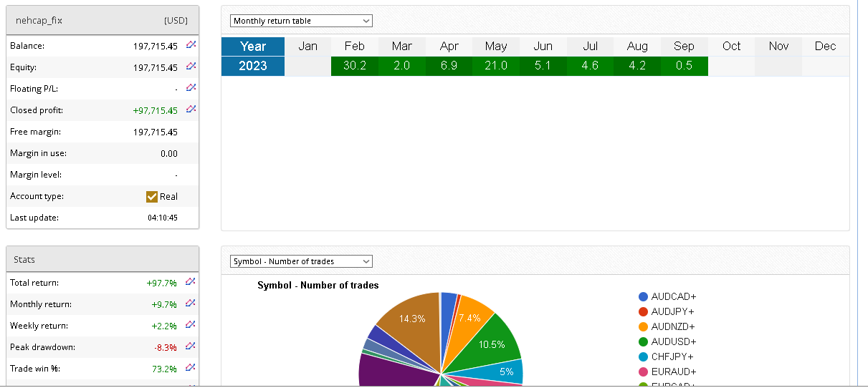Expand the Symbol - Number of trades dropdown
Image resolution: width=868 pixels, height=388 pixels.
pyautogui.click(x=301, y=261)
